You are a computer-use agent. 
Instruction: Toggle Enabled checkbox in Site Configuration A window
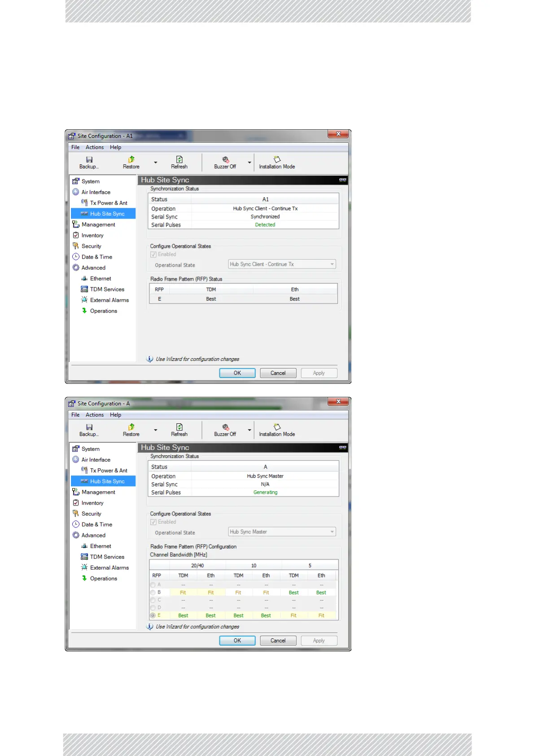point(153,522)
